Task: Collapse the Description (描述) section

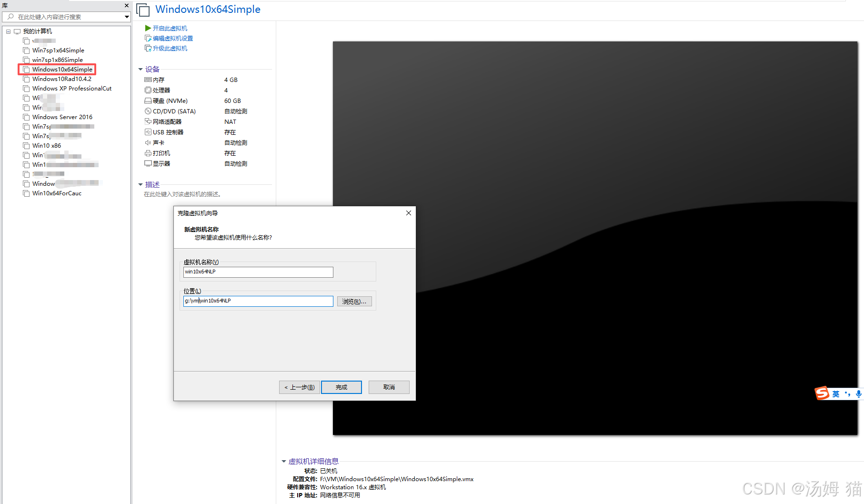Action: (x=141, y=184)
